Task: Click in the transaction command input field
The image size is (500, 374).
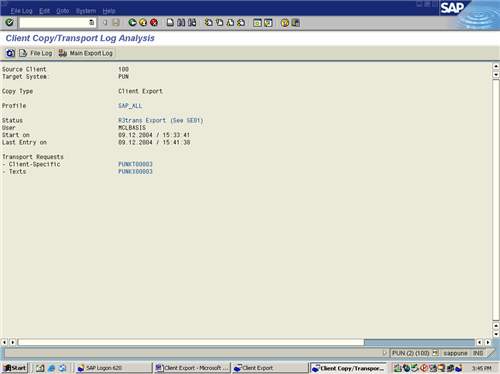Action: coord(54,22)
